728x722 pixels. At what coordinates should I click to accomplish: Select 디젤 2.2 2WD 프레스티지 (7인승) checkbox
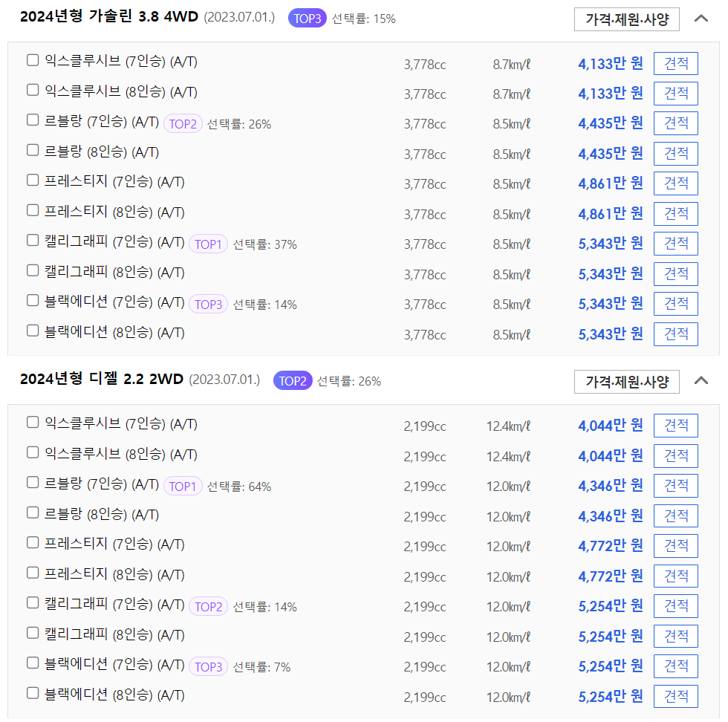[x=33, y=542]
